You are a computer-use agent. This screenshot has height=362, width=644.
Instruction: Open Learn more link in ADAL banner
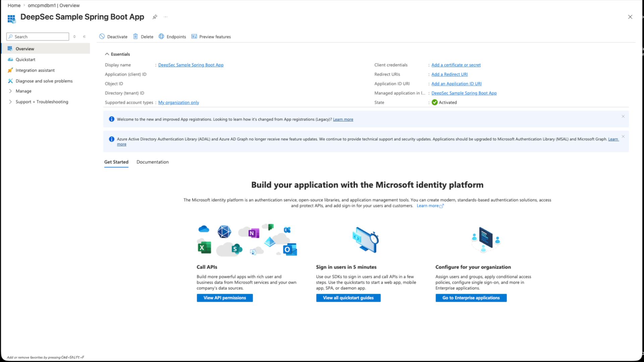613,139
